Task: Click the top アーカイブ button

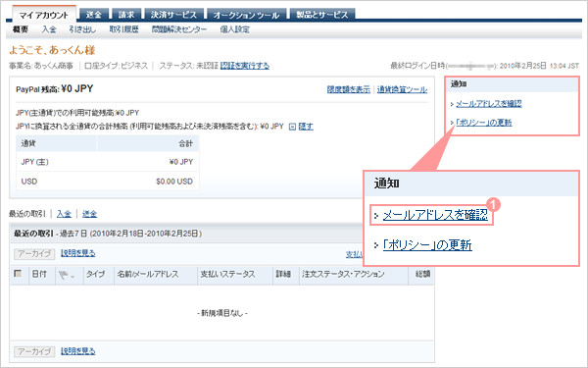Action: [x=34, y=254]
